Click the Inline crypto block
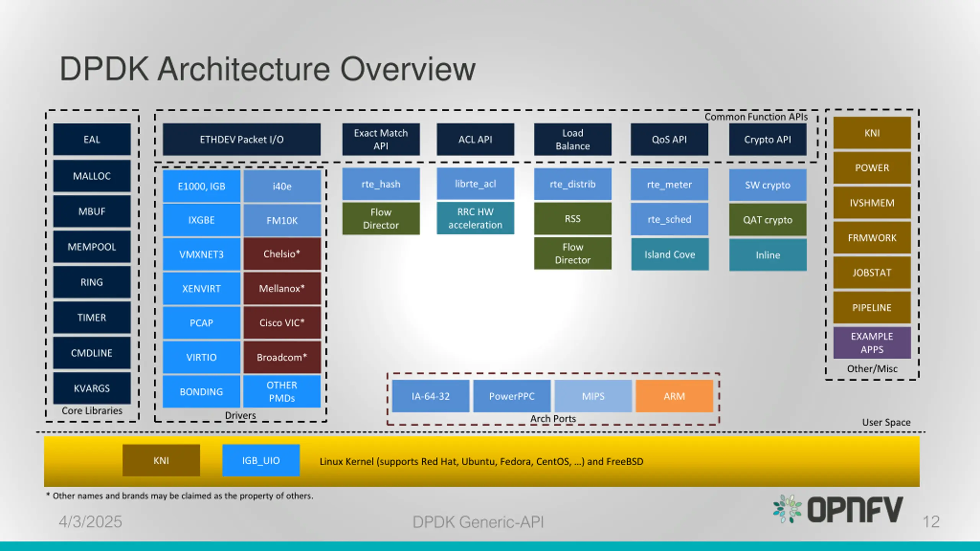Viewport: 980px width, 551px height. pyautogui.click(x=768, y=255)
